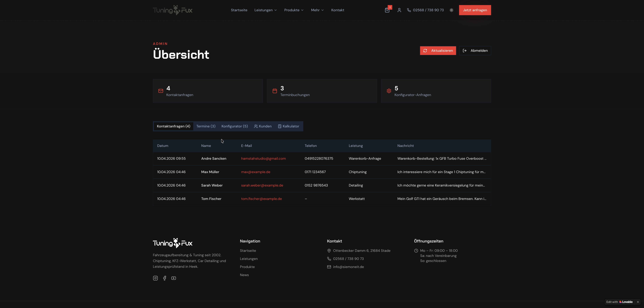Viewport: 644px width, 308px height.
Task: Open Kontakt in top navigation
Action: coord(337,10)
